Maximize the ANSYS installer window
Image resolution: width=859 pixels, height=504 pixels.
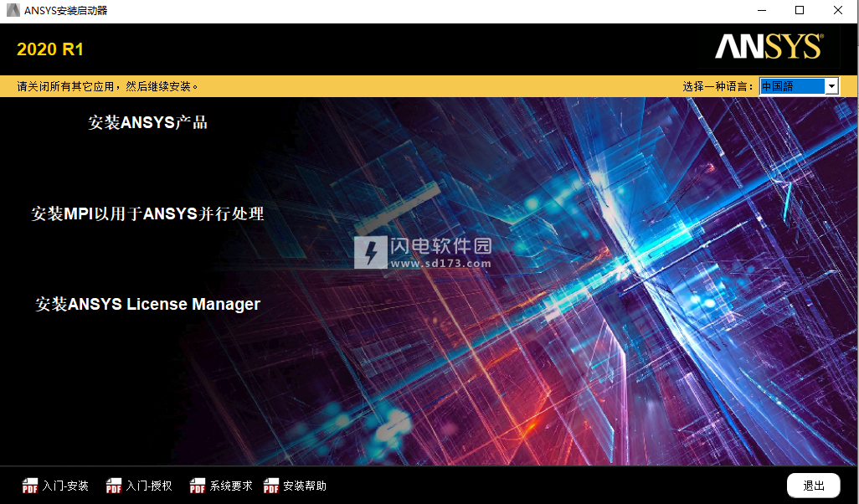point(800,10)
